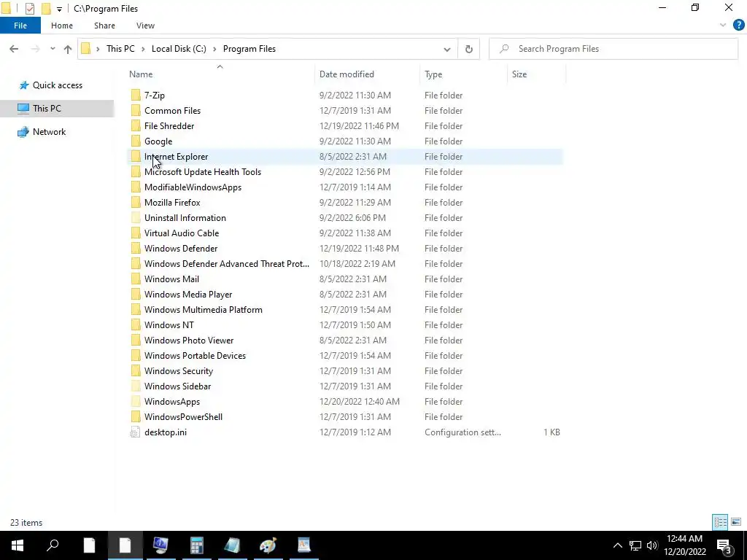This screenshot has width=747, height=560.
Task: Click New folder quick access toolbar icon
Action: (x=46, y=9)
